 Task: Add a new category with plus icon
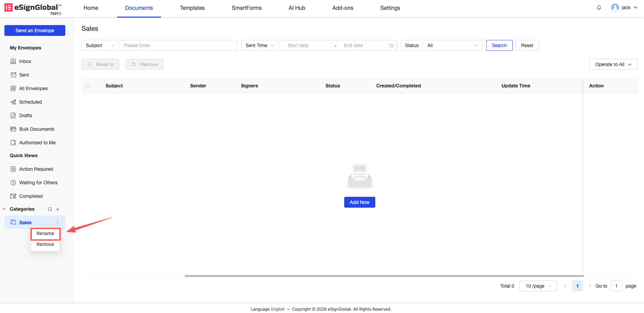58,209
